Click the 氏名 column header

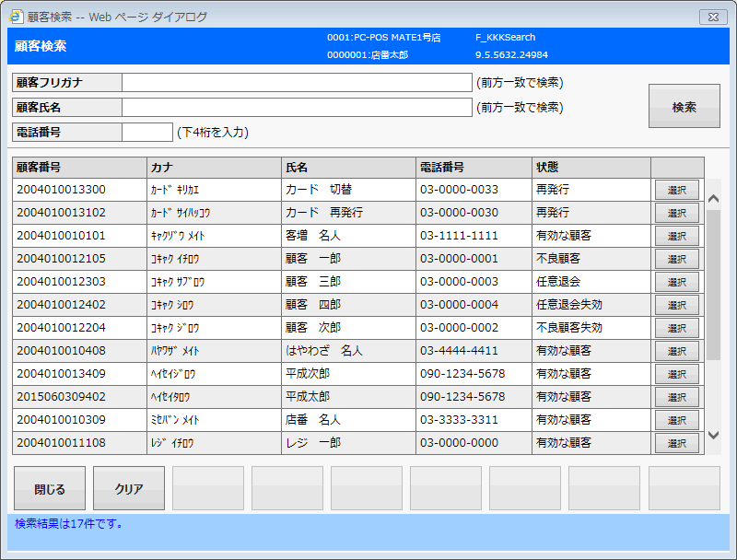click(348, 168)
